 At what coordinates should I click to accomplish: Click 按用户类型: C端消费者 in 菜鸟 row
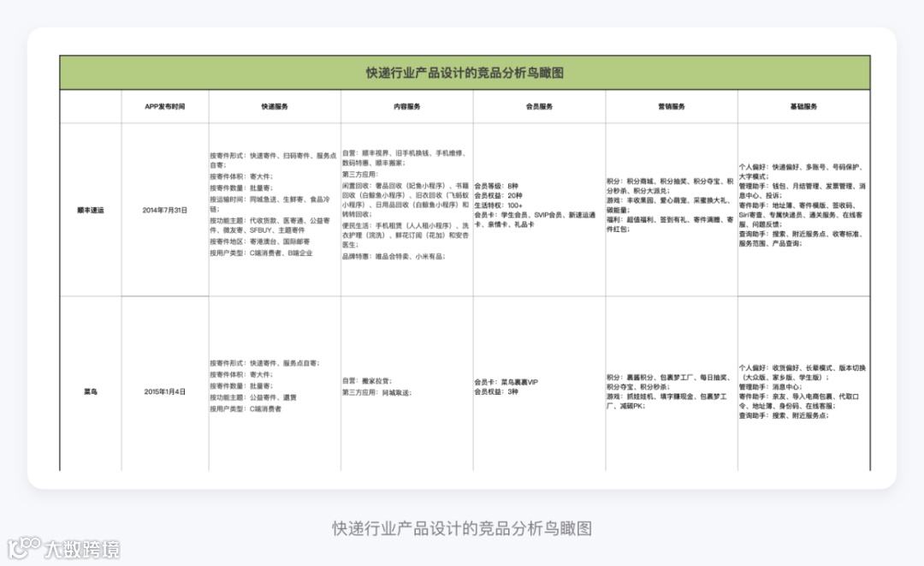point(246,408)
